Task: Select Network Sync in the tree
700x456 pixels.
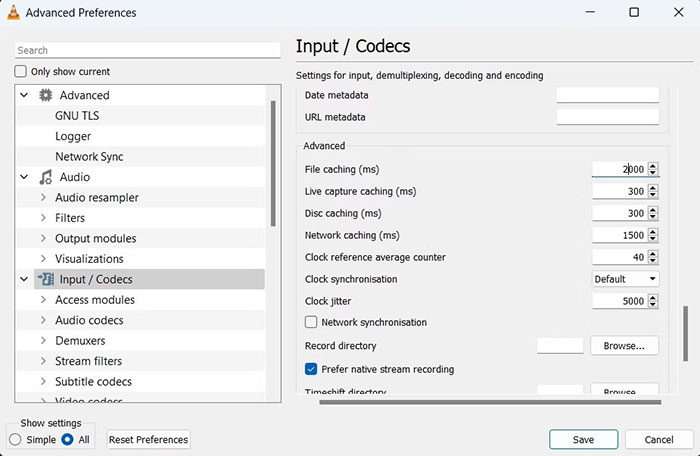Action: pos(89,157)
